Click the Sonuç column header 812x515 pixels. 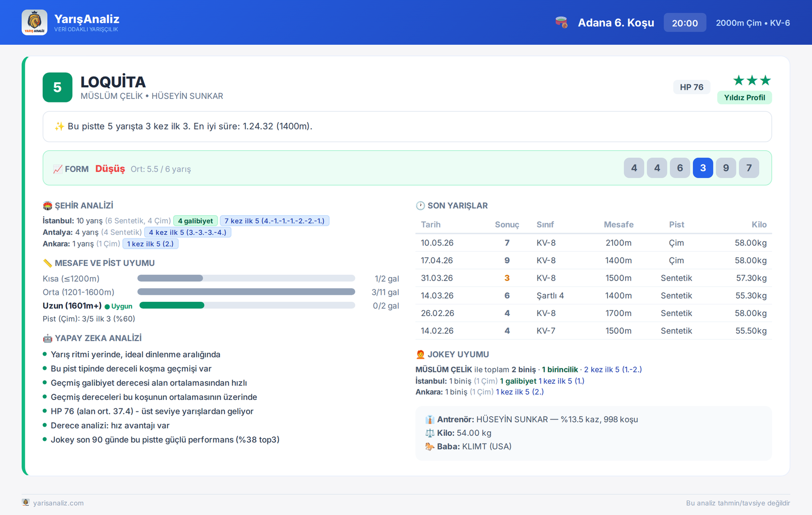pos(507,224)
